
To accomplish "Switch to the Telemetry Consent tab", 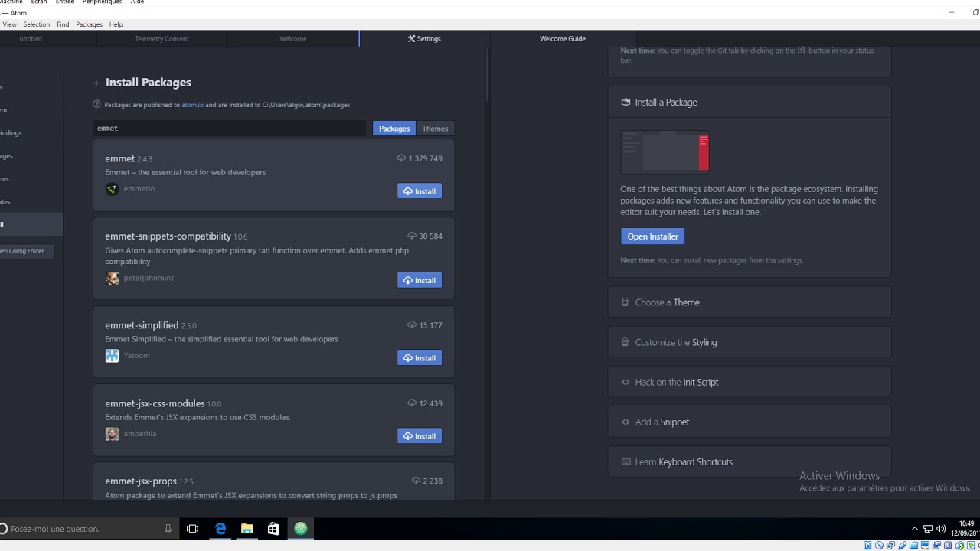I will [162, 38].
